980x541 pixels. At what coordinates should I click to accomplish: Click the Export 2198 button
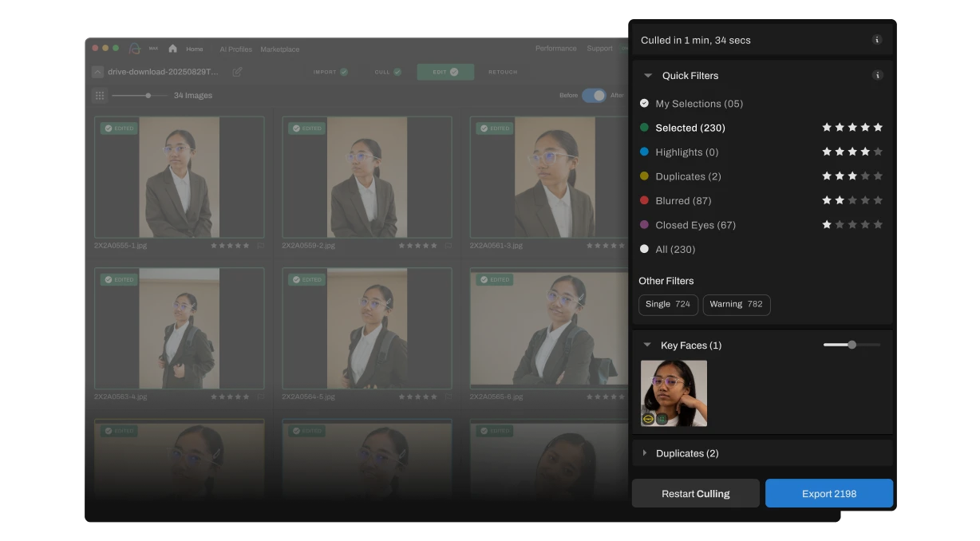[x=828, y=493]
